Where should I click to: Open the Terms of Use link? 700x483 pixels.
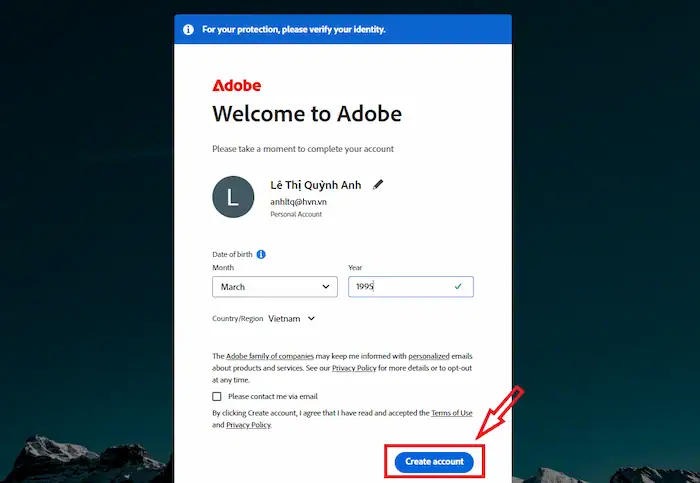tap(452, 413)
